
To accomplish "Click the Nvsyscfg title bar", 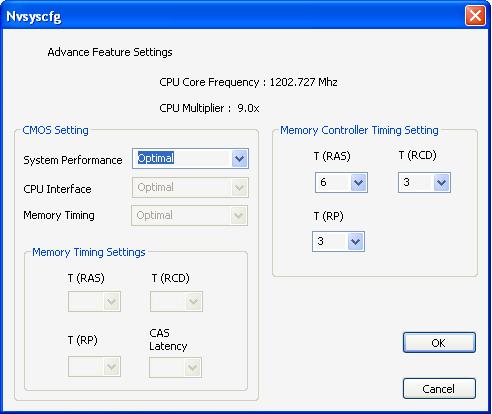I will click(x=233, y=16).
